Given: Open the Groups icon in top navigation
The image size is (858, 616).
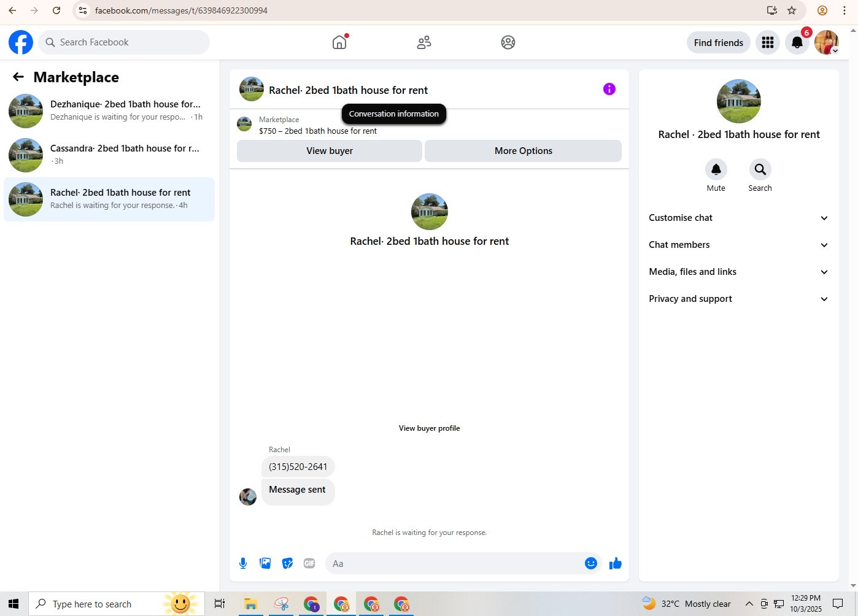Looking at the screenshot, I should click(x=508, y=42).
